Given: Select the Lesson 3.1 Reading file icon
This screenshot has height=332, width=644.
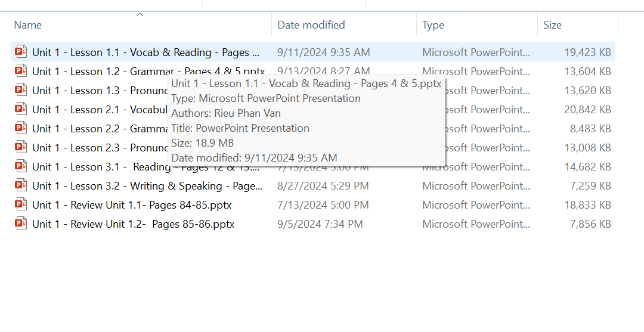Looking at the screenshot, I should coord(21,166).
